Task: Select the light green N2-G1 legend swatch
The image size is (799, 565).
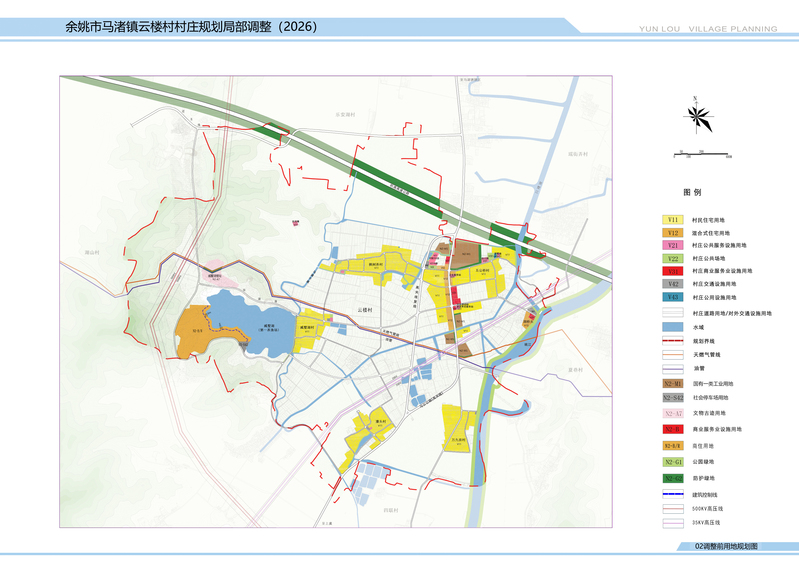Action: pyautogui.click(x=673, y=462)
